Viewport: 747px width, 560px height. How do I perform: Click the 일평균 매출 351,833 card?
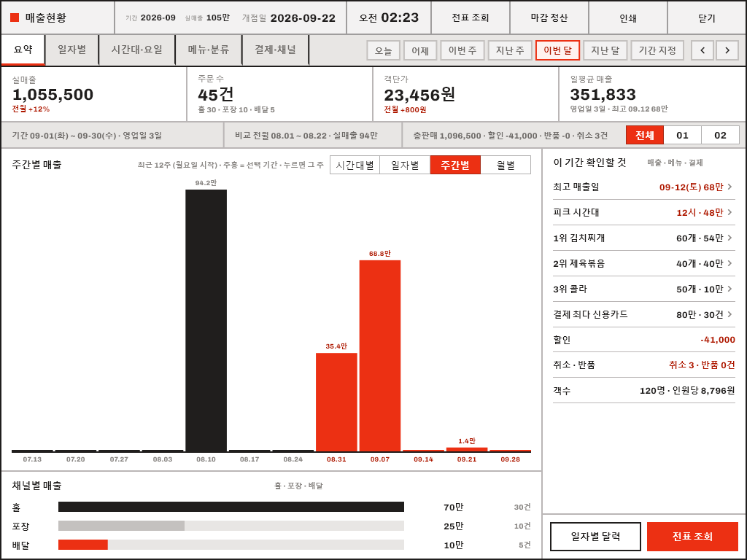[652, 94]
